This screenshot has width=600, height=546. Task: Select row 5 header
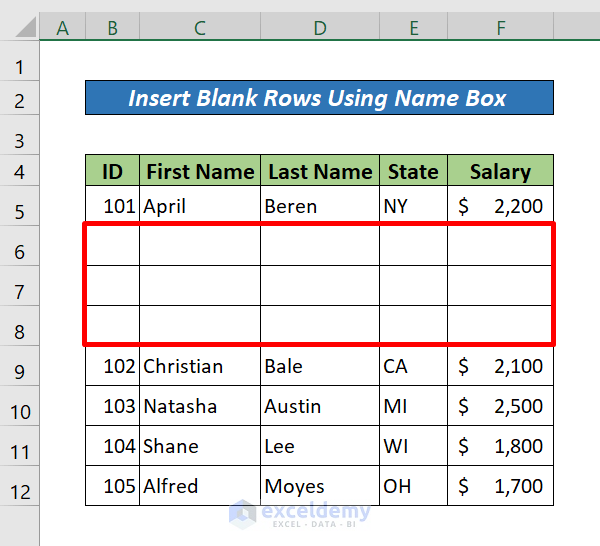tap(20, 206)
